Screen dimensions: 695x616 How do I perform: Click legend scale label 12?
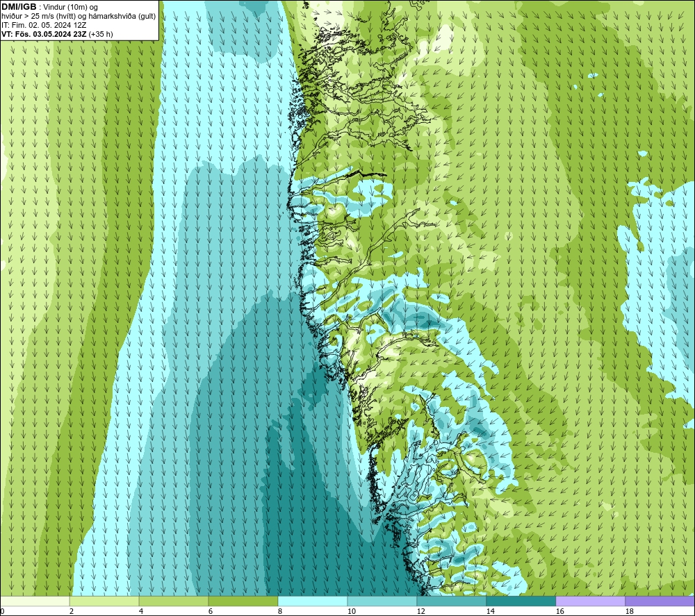420,611
